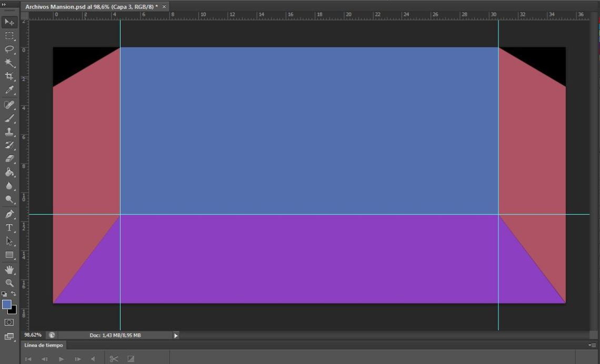Viewport: 600px width, 364px height.
Task: Switch to the Archivos Mansion.psd document tab
Action: (91, 6)
